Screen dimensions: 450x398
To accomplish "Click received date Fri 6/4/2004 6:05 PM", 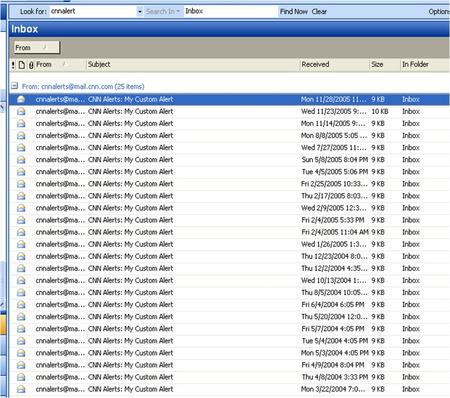I will coord(333,305).
